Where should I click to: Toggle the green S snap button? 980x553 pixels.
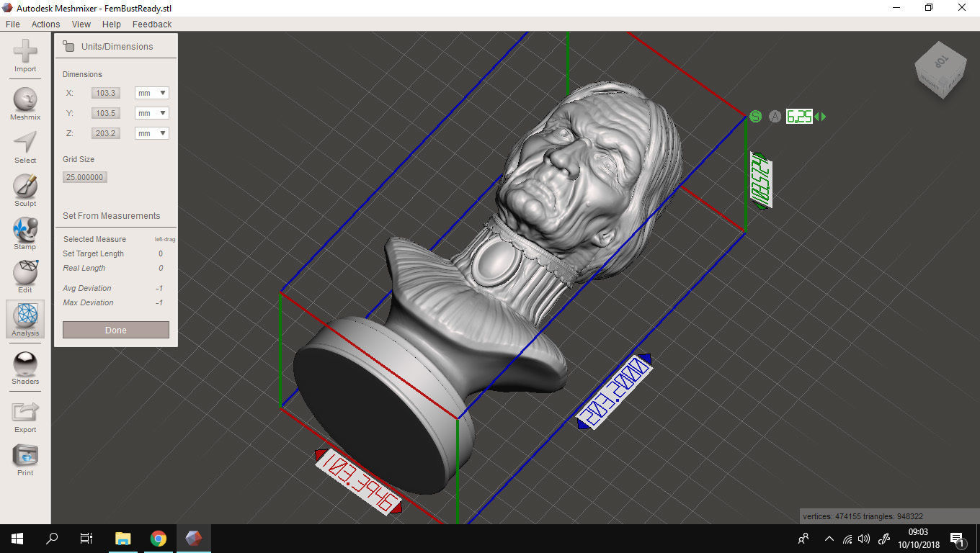point(755,117)
